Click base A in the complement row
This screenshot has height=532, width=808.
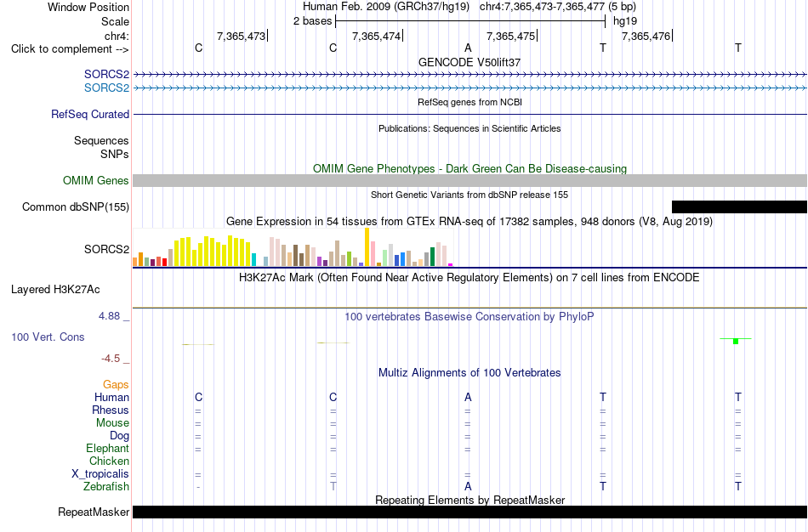click(468, 48)
